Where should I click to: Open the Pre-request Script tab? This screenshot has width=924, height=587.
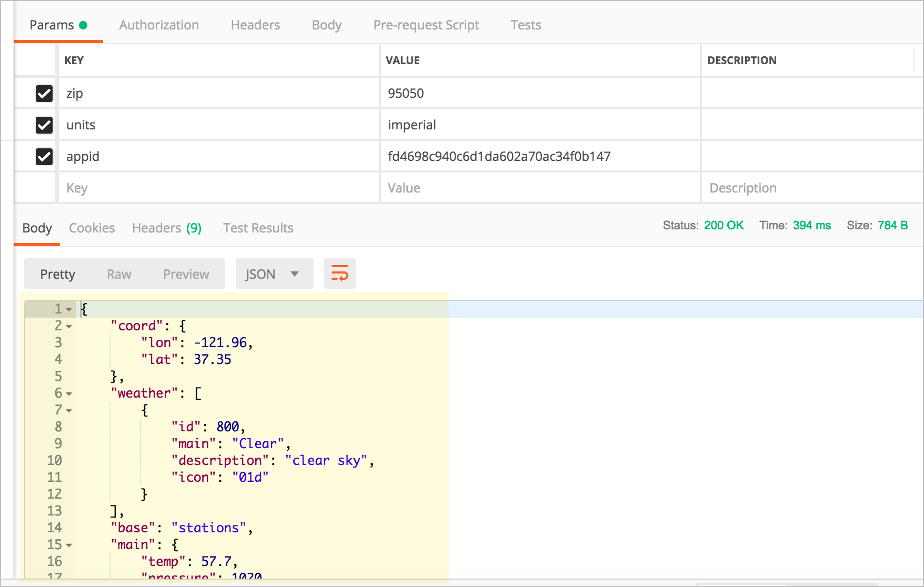(x=426, y=25)
